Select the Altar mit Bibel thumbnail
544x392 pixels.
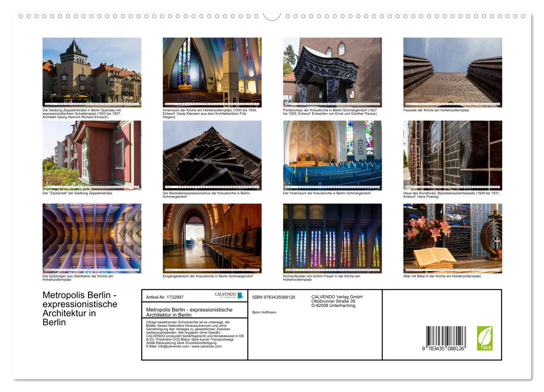click(452, 238)
